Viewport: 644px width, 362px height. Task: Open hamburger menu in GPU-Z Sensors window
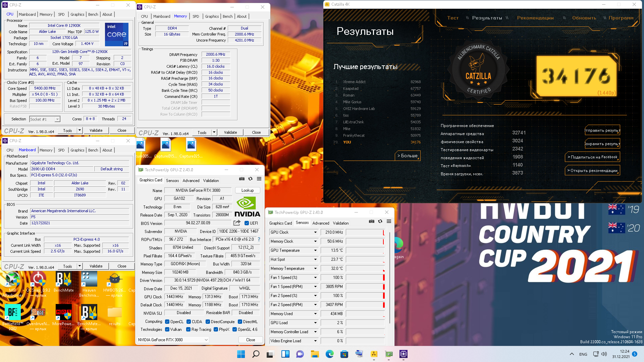(x=389, y=222)
